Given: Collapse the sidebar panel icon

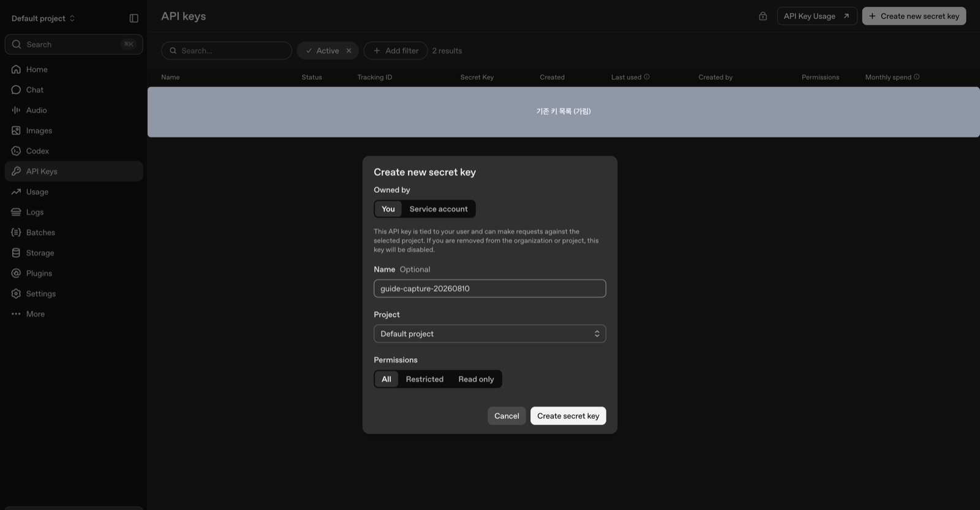Looking at the screenshot, I should (x=134, y=18).
